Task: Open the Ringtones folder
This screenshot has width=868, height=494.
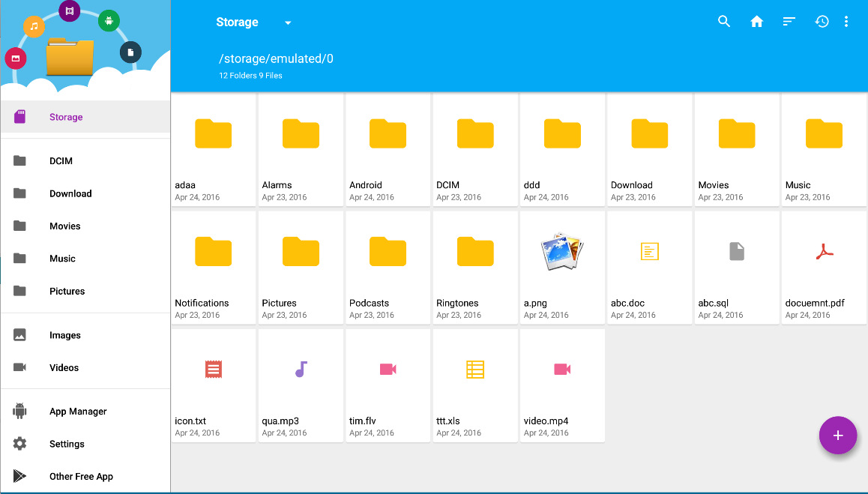Action: pos(475,267)
